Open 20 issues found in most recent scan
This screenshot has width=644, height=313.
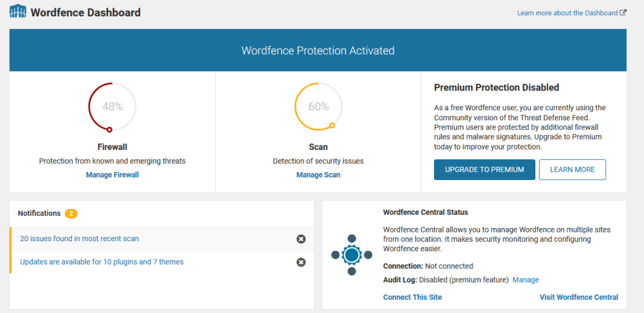(79, 239)
